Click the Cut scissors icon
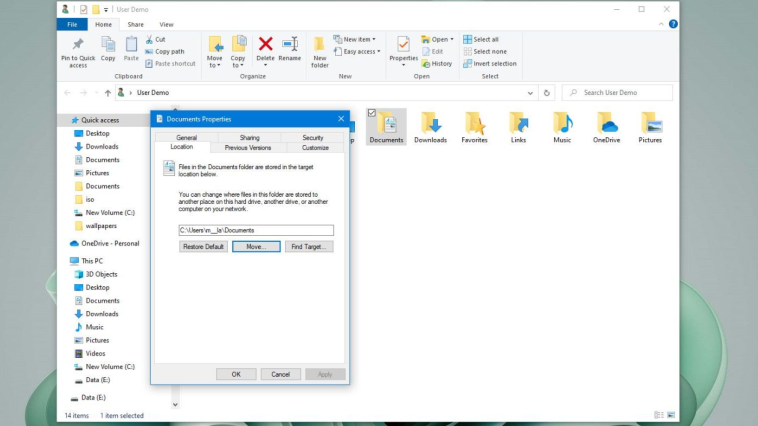The height and width of the screenshot is (426, 758). tap(149, 39)
